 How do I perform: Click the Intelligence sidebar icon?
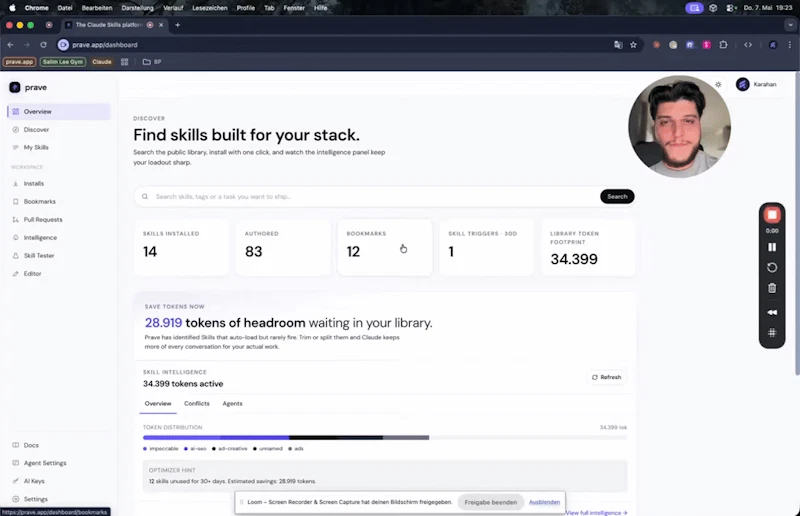pos(15,237)
